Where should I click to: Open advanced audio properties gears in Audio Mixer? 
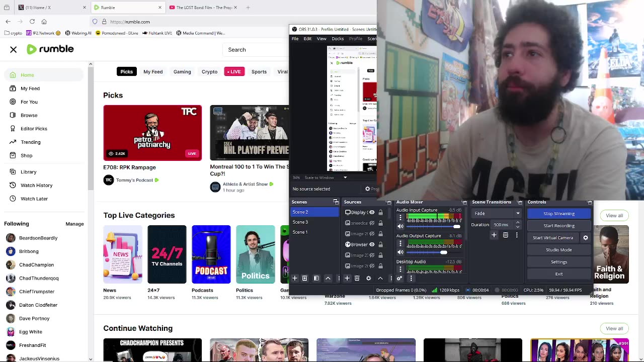click(x=399, y=278)
